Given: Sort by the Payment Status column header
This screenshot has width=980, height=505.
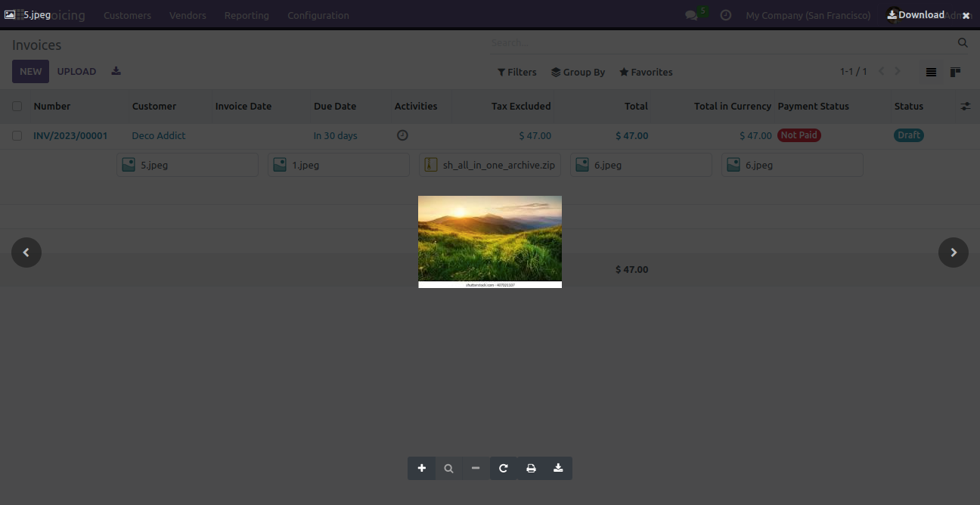Looking at the screenshot, I should pyautogui.click(x=814, y=107).
